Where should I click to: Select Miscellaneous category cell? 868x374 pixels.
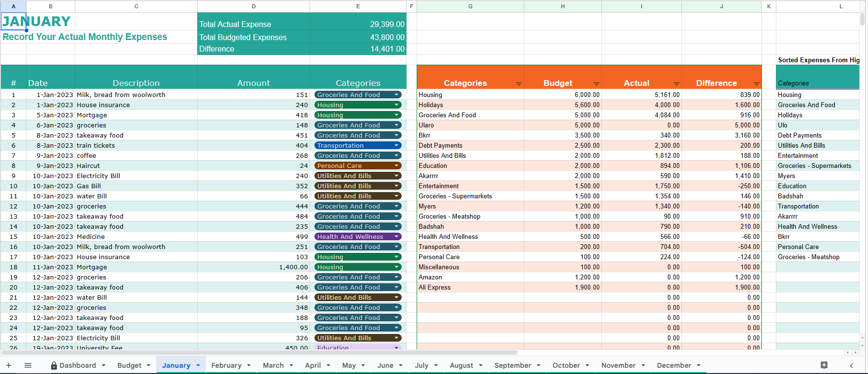coord(470,267)
